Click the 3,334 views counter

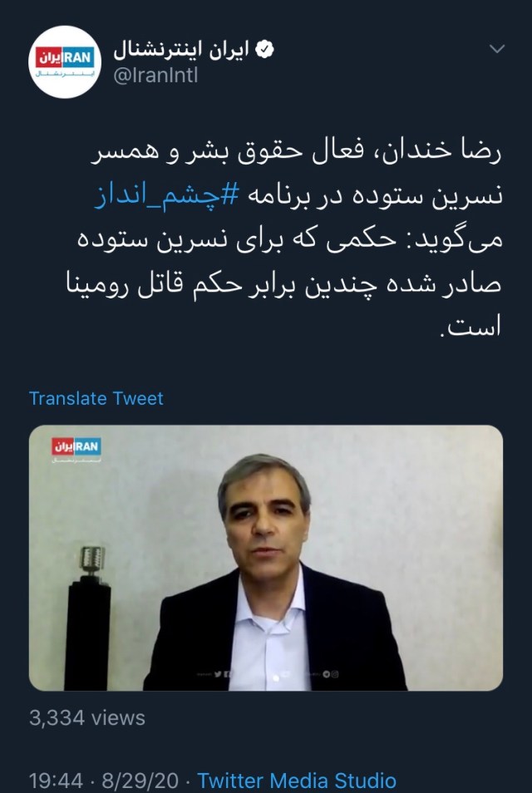[87, 718]
